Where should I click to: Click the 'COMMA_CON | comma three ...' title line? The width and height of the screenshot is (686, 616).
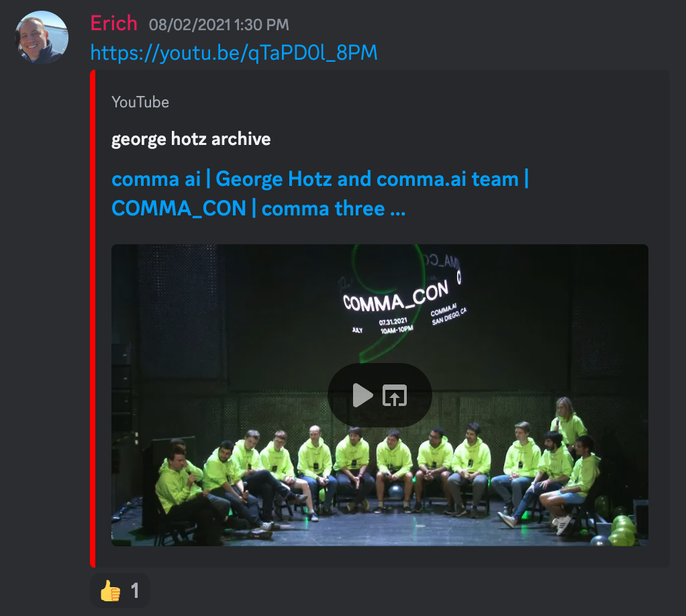[258, 208]
